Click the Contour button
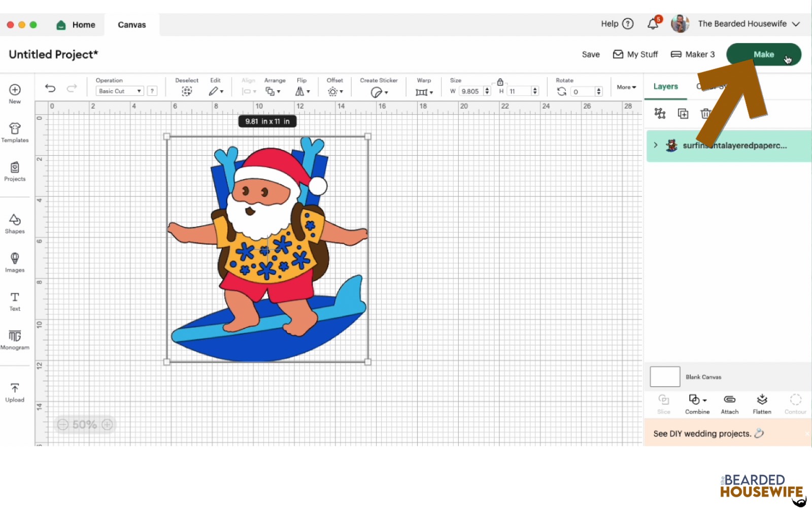 click(795, 404)
